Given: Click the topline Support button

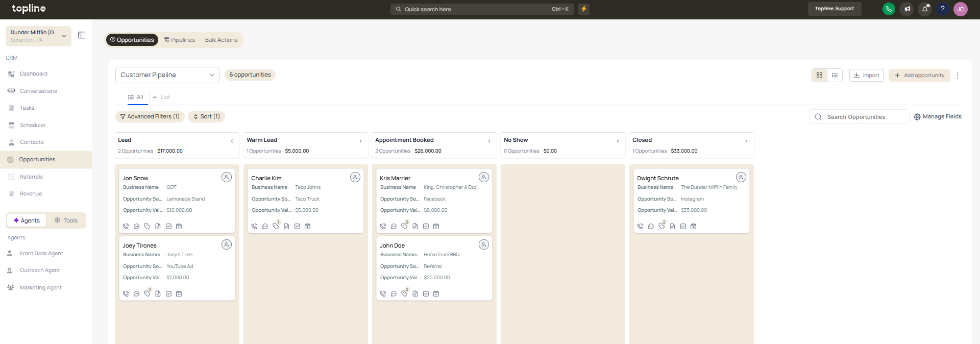Looking at the screenshot, I should pos(835,9).
